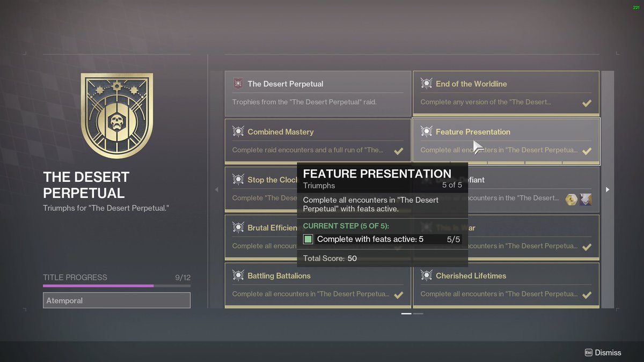Select the Cherished Lifetimes triumph card
644x362 pixels.
click(x=506, y=285)
